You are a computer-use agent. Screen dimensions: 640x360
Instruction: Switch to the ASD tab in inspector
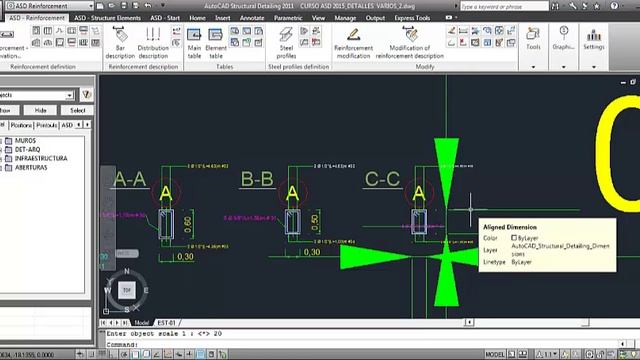tap(67, 125)
